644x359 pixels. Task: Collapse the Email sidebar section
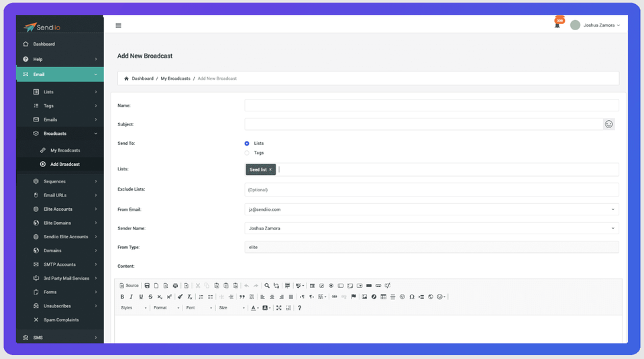click(x=60, y=74)
